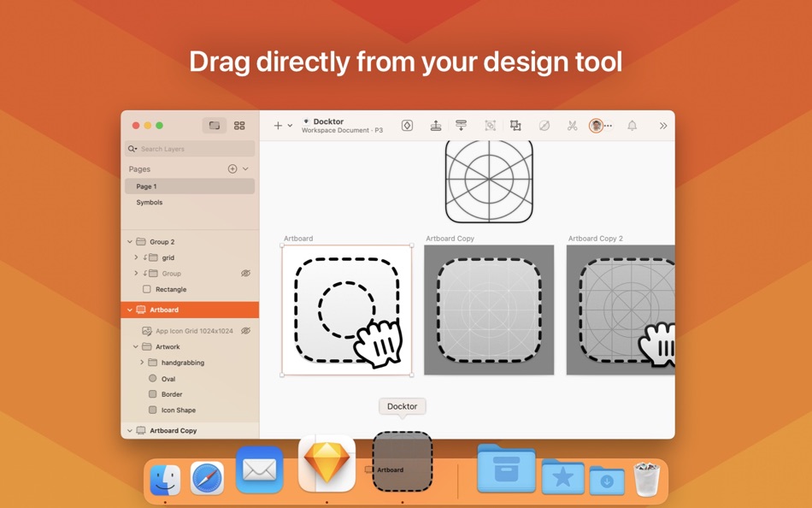Show the hidden Group layer via eye icon
This screenshot has height=508, width=812.
pyautogui.click(x=245, y=273)
